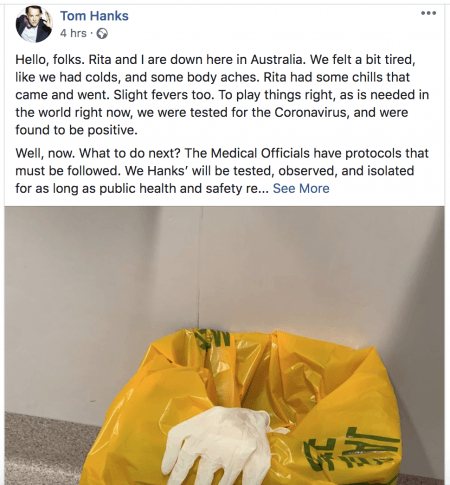Click the 'Well, now. What to do next?' paragraph
Viewport: 450px width, 485px height.
coord(222,171)
